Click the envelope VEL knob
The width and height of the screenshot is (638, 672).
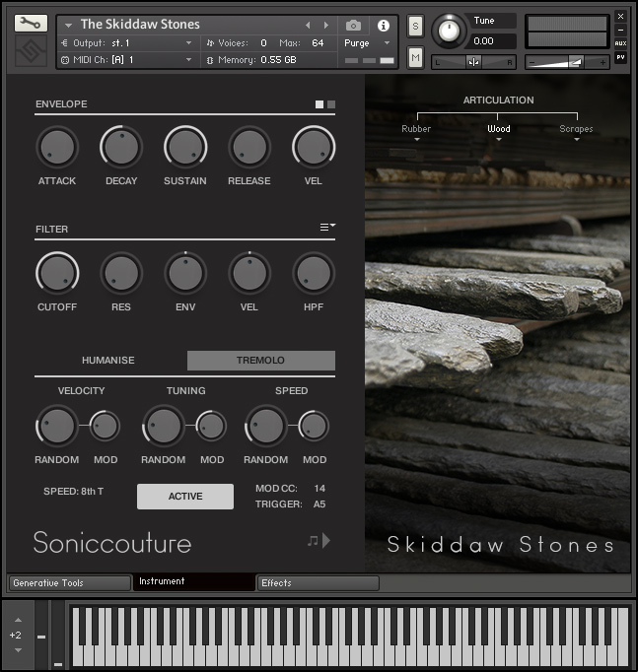pyautogui.click(x=314, y=148)
